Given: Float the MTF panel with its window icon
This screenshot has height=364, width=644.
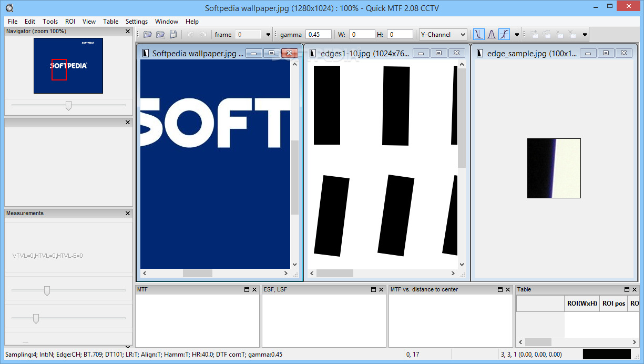Looking at the screenshot, I should pos(247,289).
